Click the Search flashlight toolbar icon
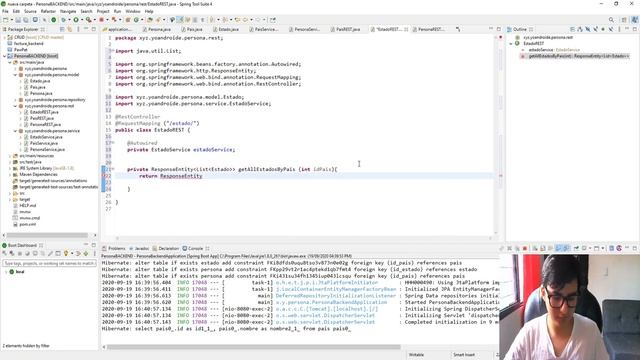Screen dimensions: 640x360 point(158,20)
